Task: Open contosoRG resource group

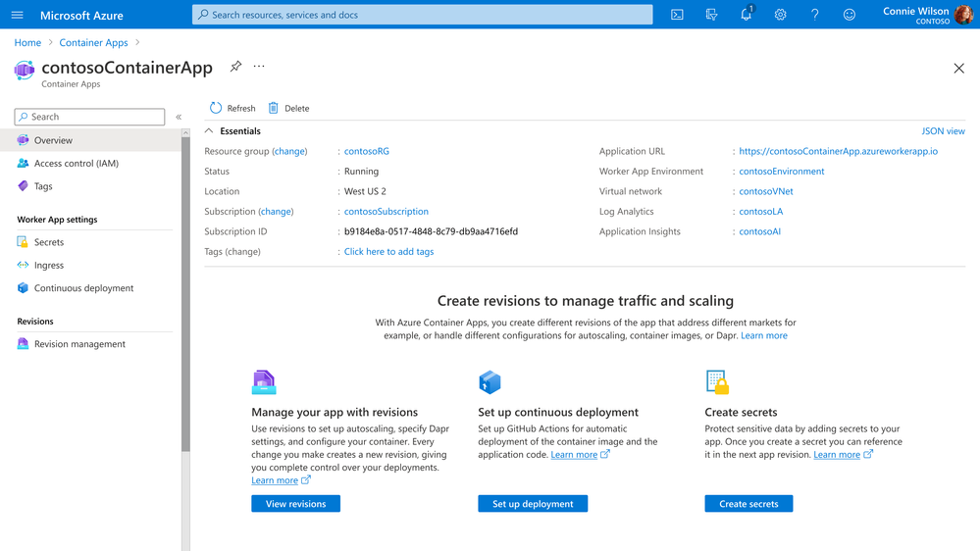Action: pyautogui.click(x=366, y=151)
